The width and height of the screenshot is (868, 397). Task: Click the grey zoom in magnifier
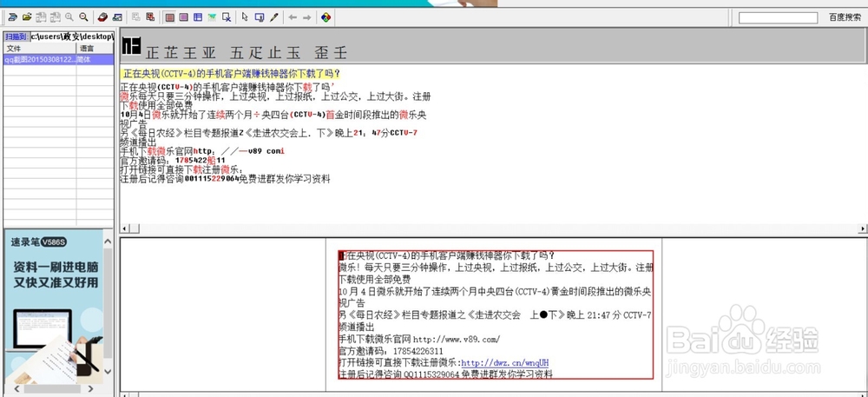coord(69,17)
